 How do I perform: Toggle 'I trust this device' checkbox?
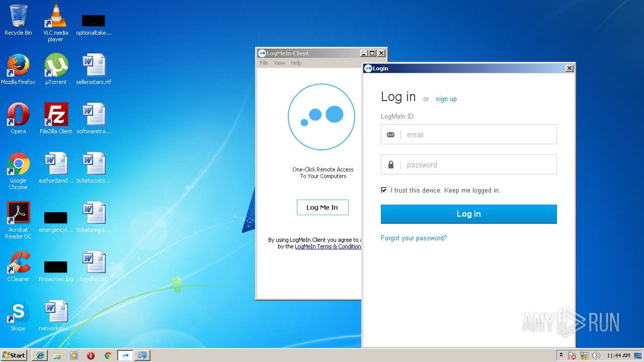(384, 190)
